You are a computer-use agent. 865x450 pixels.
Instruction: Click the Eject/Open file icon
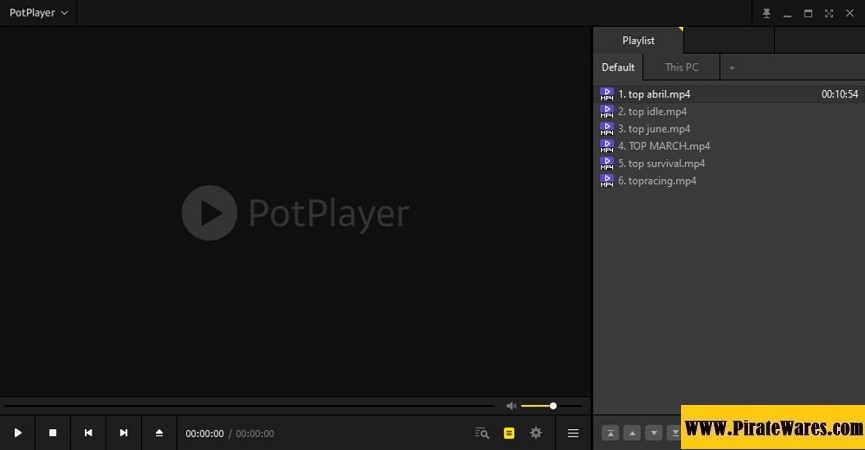pyautogui.click(x=159, y=433)
